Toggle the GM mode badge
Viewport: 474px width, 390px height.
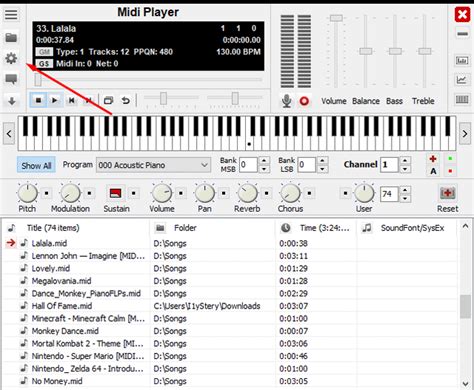pyautogui.click(x=44, y=52)
